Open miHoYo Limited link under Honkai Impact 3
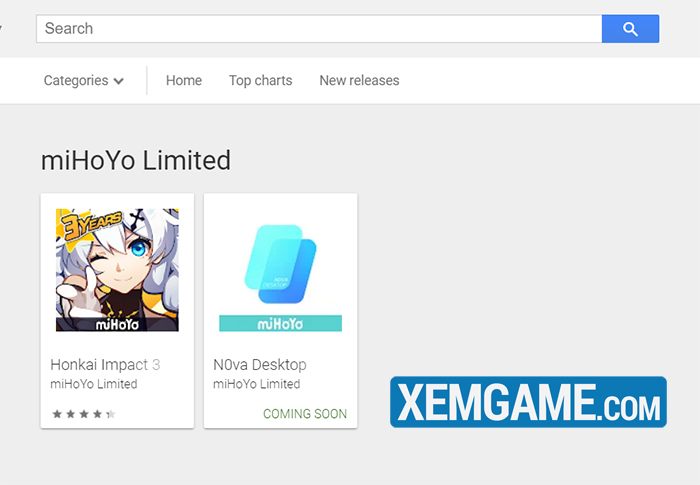This screenshot has width=700, height=485. click(94, 384)
